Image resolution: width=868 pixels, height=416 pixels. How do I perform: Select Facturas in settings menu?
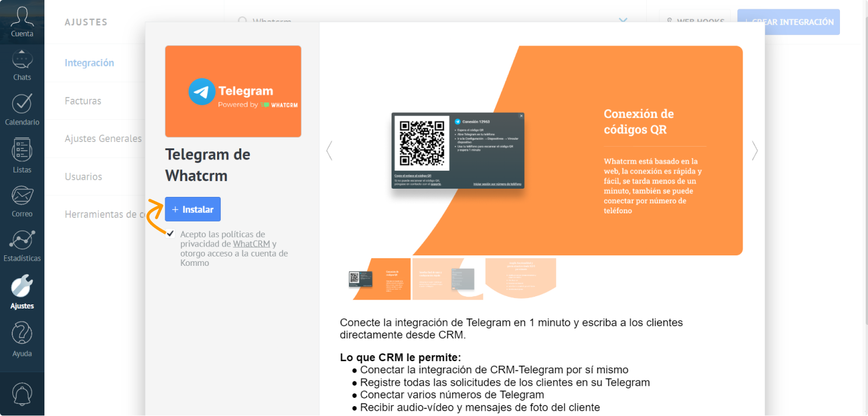[x=83, y=101]
